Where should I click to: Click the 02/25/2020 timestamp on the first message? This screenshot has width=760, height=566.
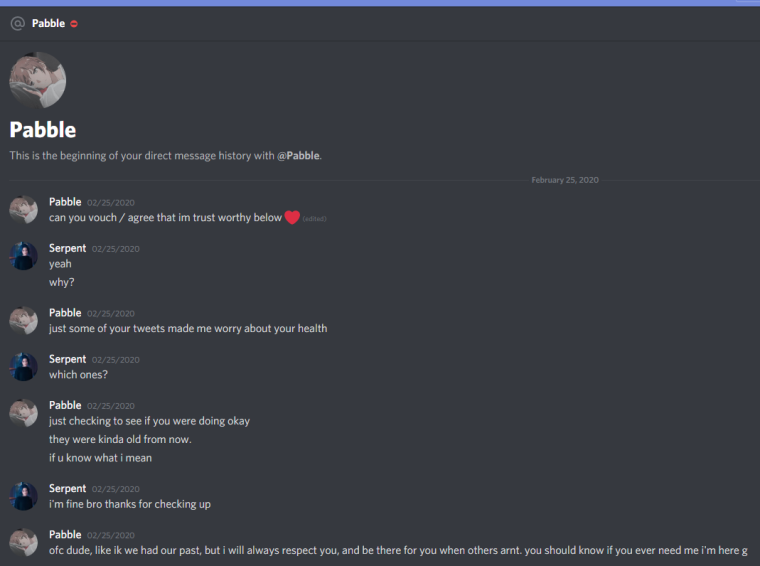(111, 203)
